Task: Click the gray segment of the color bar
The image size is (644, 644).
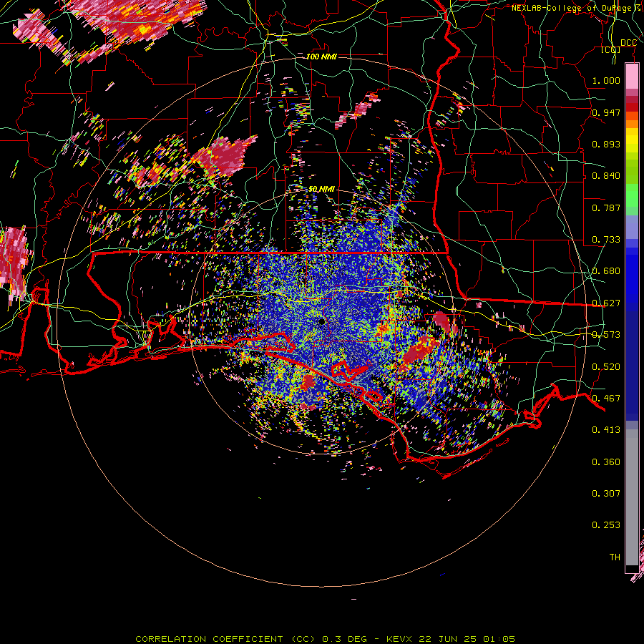Action: coord(632,499)
